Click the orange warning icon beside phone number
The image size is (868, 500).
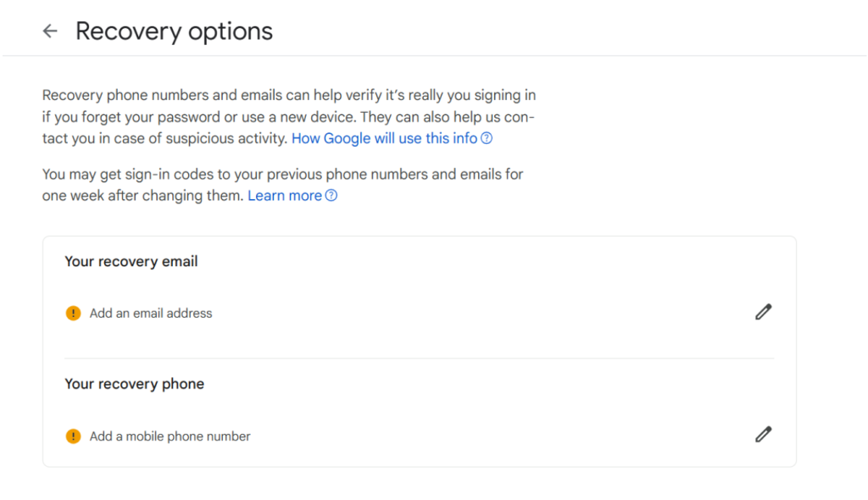[x=74, y=436]
